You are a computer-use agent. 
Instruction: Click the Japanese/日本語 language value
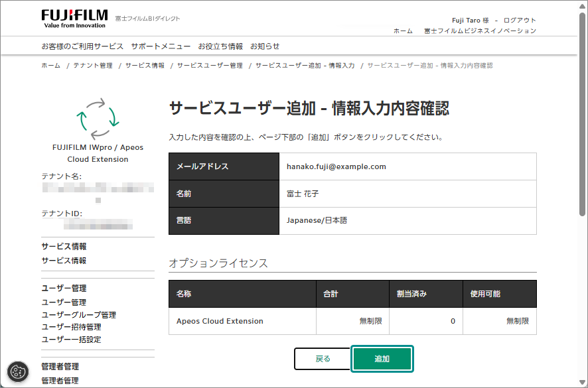317,220
